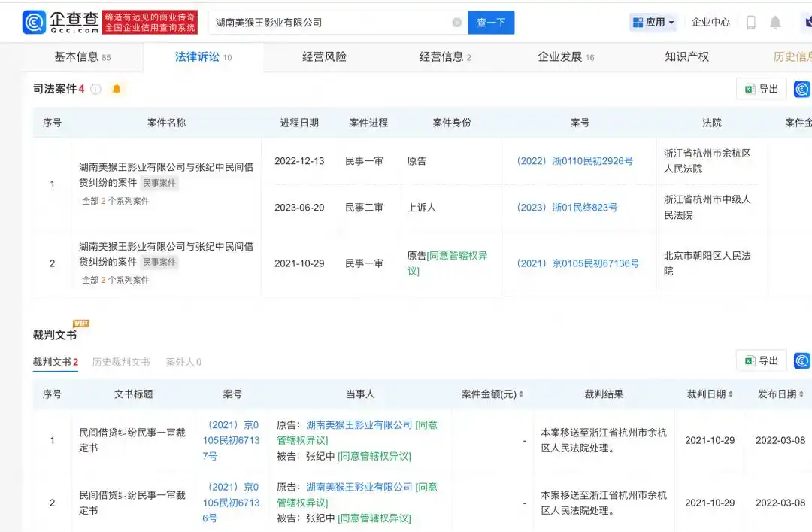Toggle sorting on the 案件金额(元) column
Screen dimensions: 812x532
point(520,394)
